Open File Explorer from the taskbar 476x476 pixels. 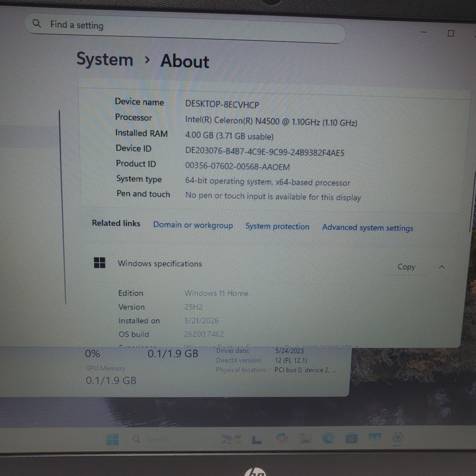306,438
